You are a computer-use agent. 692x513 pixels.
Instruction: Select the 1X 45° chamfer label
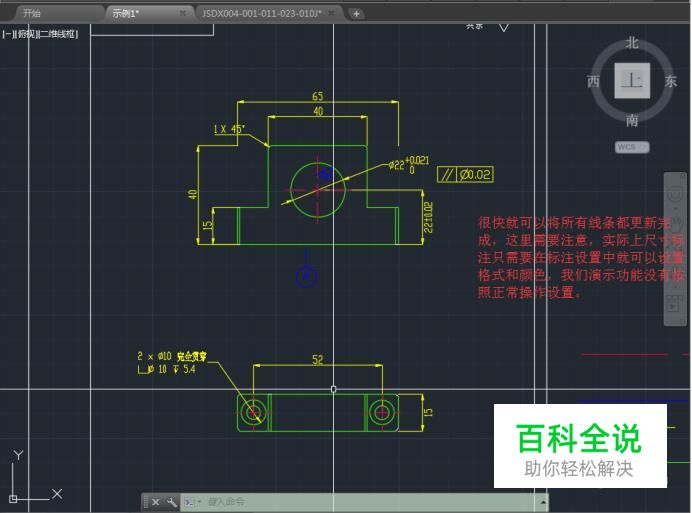[x=229, y=129]
